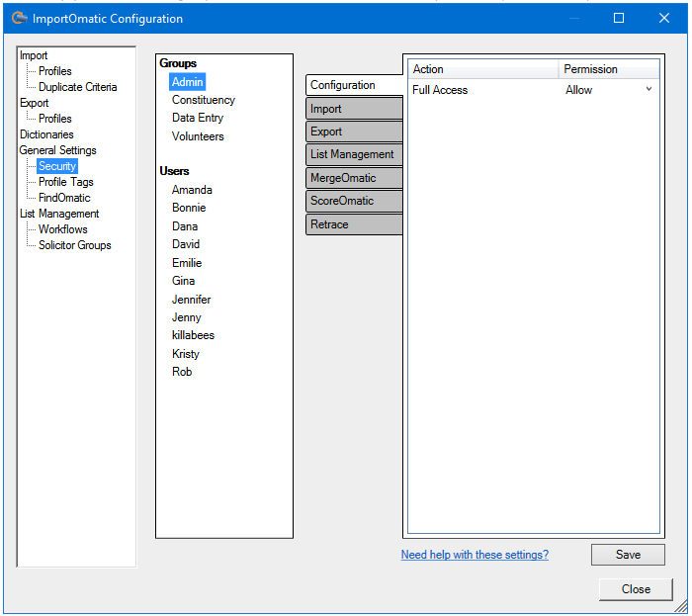Select the Admin group
The image size is (692, 616).
[188, 82]
